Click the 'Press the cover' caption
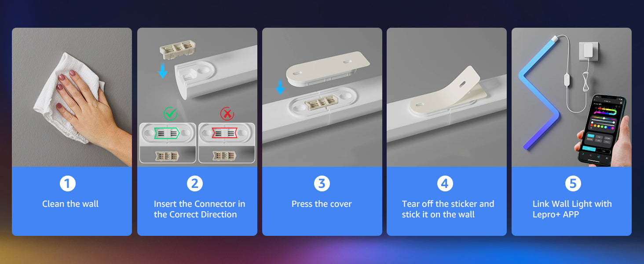Viewport: 644px width, 264px height. 322,204
